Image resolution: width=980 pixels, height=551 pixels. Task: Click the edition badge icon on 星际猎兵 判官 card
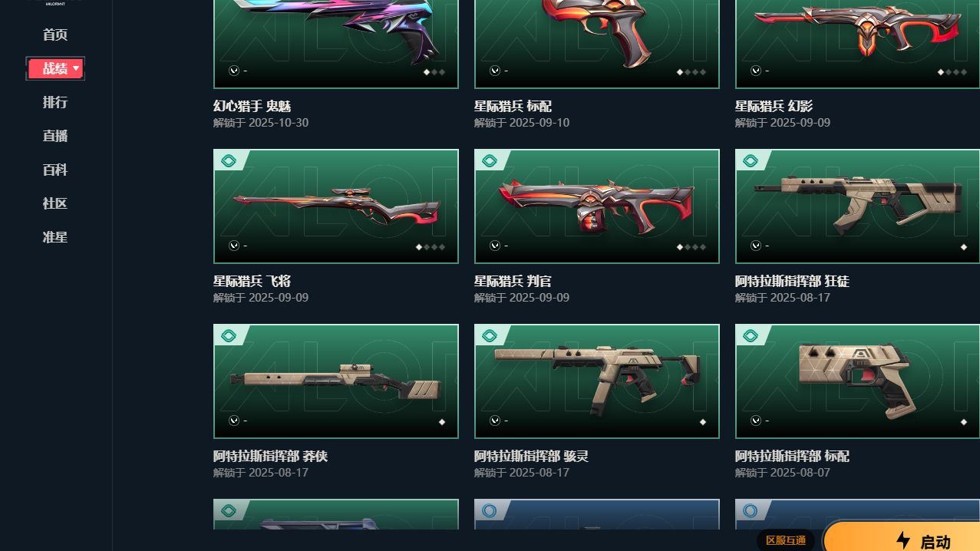pyautogui.click(x=489, y=161)
